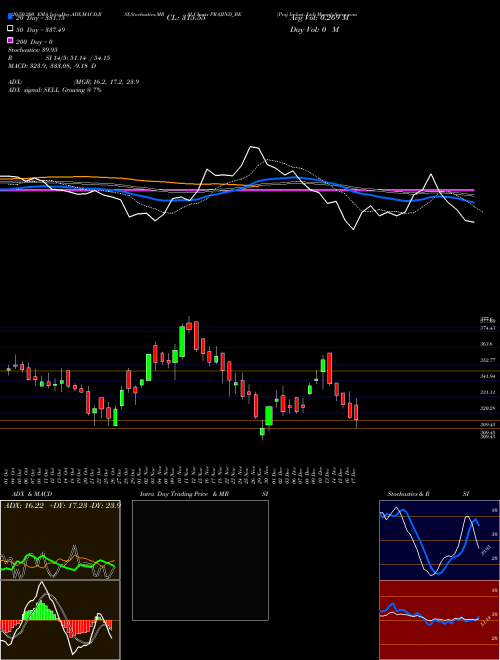Click the 'Stochastics: 39.93' reading

(33, 50)
